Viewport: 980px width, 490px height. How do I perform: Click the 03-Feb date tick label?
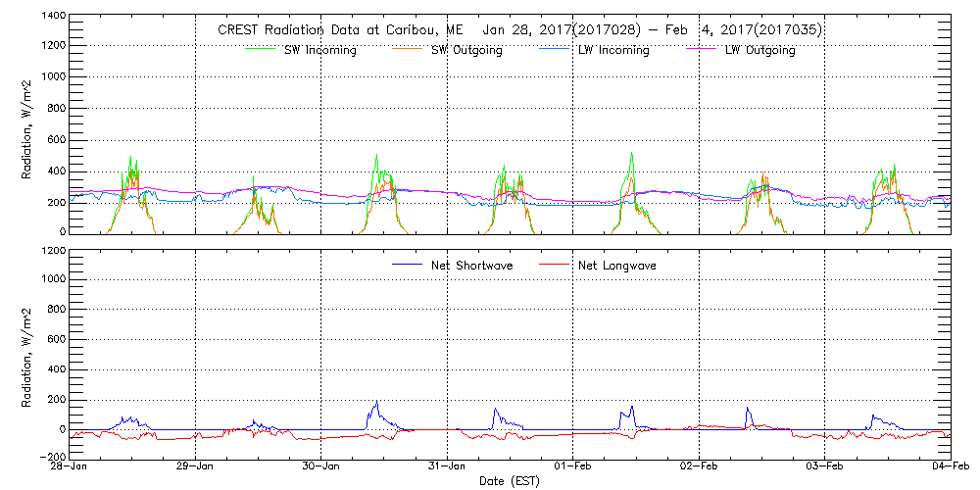click(x=824, y=466)
